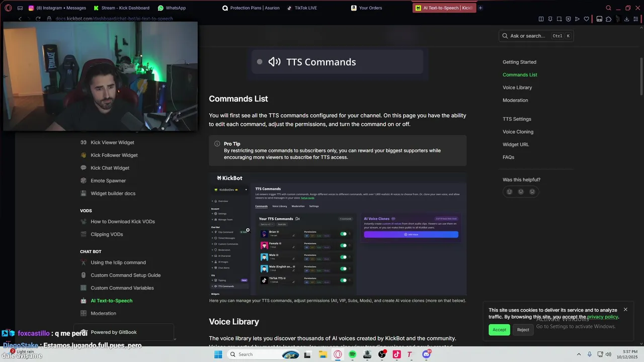Reject the cookies
Viewport: 644px width, 362px height.
click(x=523, y=330)
